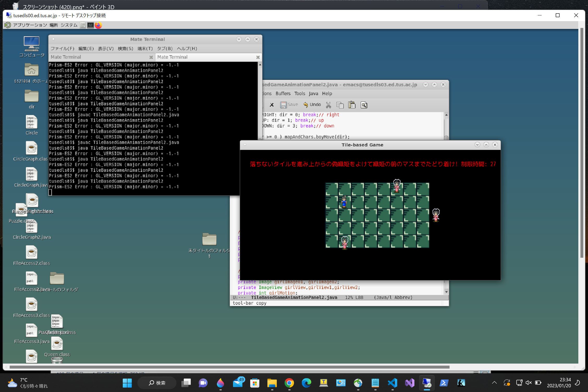Screen dimensions: 588x392
Task: Open the dir folder on desktop
Action: 32,99
